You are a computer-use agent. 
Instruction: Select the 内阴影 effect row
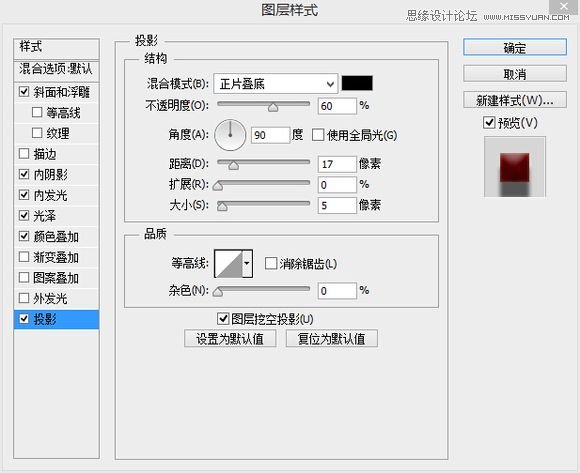[56, 174]
